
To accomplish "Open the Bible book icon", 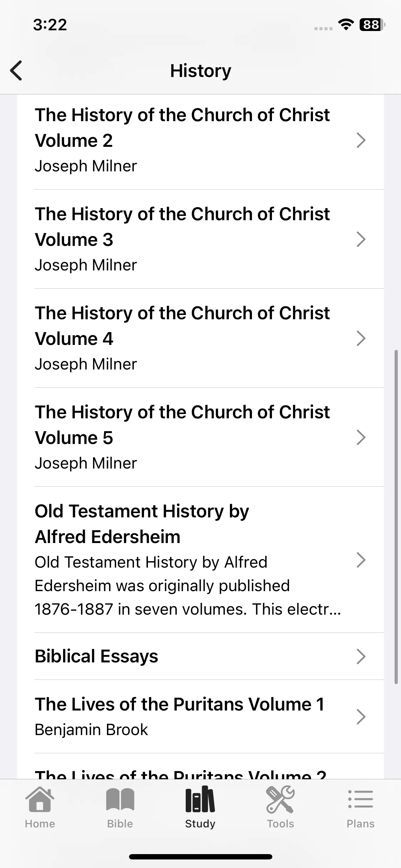I will pos(120,800).
